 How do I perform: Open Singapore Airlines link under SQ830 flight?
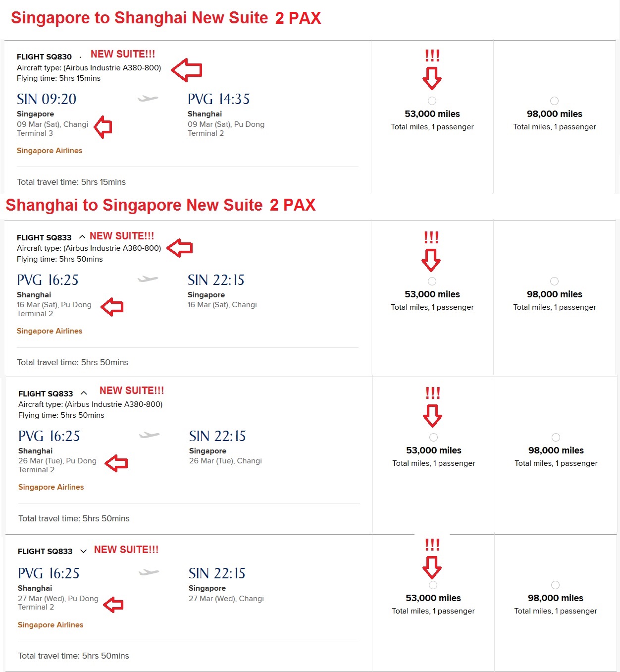tap(50, 151)
